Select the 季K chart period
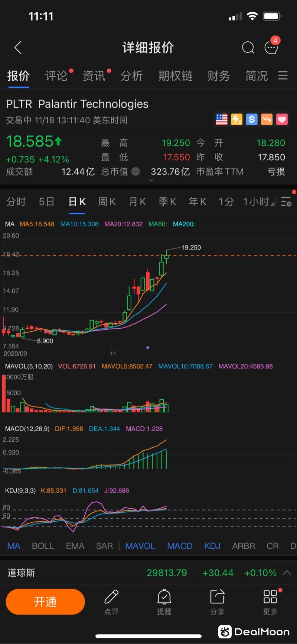Image resolution: width=297 pixels, height=644 pixels. (167, 202)
